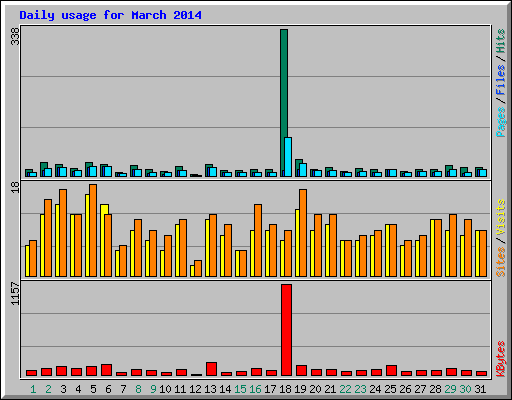
Task: Click day label 1 on the x-axis
Action: pos(33,389)
